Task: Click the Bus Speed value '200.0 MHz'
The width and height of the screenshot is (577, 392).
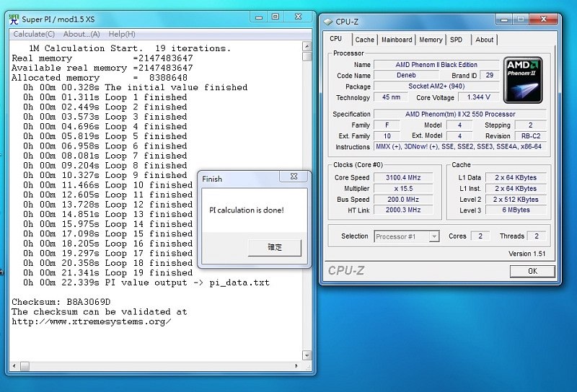Action: pyautogui.click(x=403, y=200)
